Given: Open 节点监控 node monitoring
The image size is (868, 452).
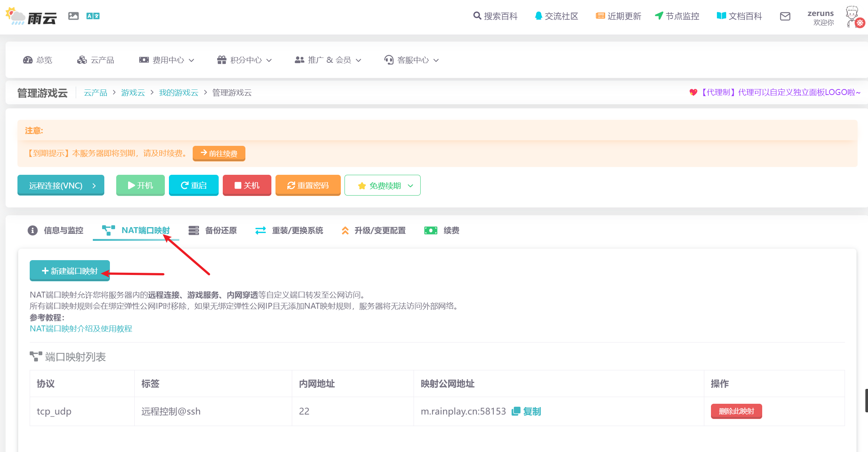Looking at the screenshot, I should (677, 16).
